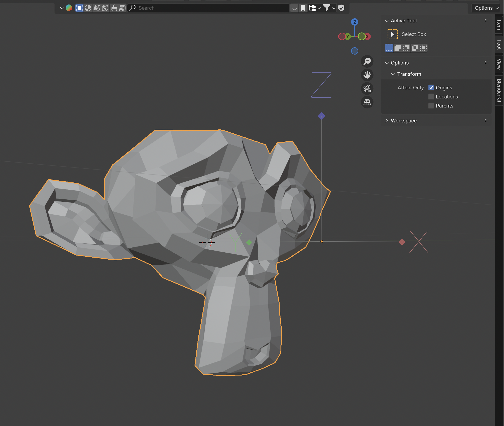Collapse the Transform subpanel
504x426 pixels.
[409, 74]
